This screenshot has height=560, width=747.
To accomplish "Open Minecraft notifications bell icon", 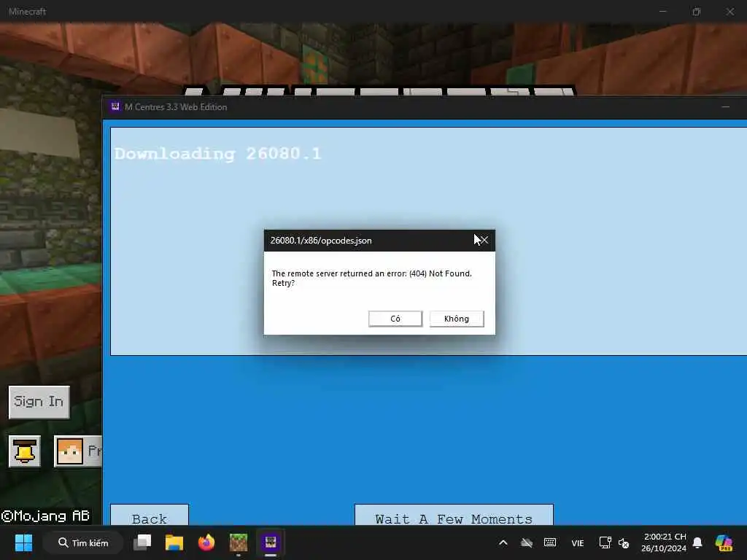I will 25,451.
